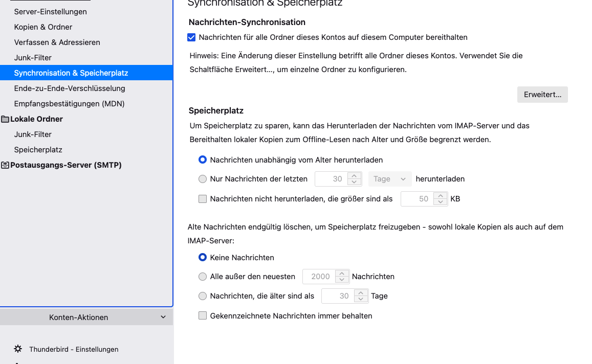The width and height of the screenshot is (592, 364).
Task: Select Alle außer den neuesten radio option
Action: pyautogui.click(x=203, y=277)
